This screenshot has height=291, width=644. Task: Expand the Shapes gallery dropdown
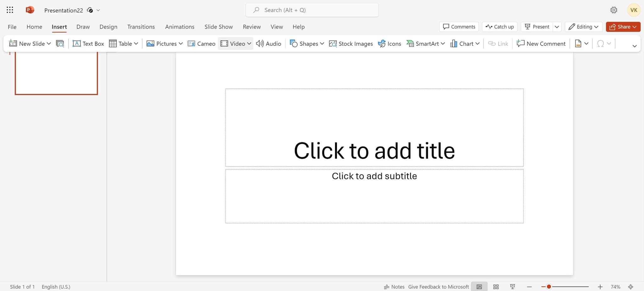(x=322, y=44)
